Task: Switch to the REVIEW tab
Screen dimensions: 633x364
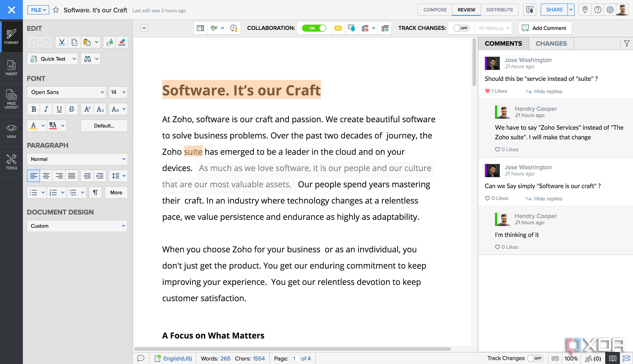Action: tap(466, 10)
